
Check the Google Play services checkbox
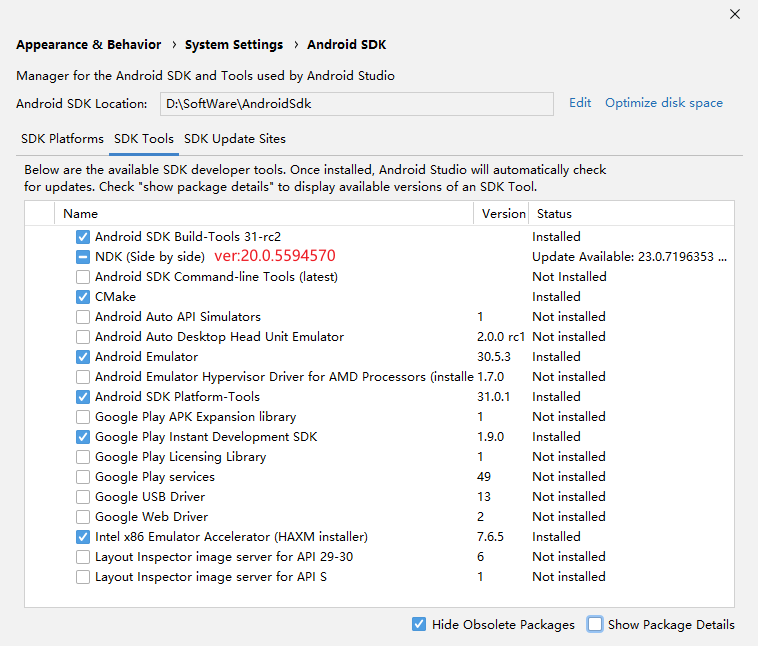pos(83,477)
